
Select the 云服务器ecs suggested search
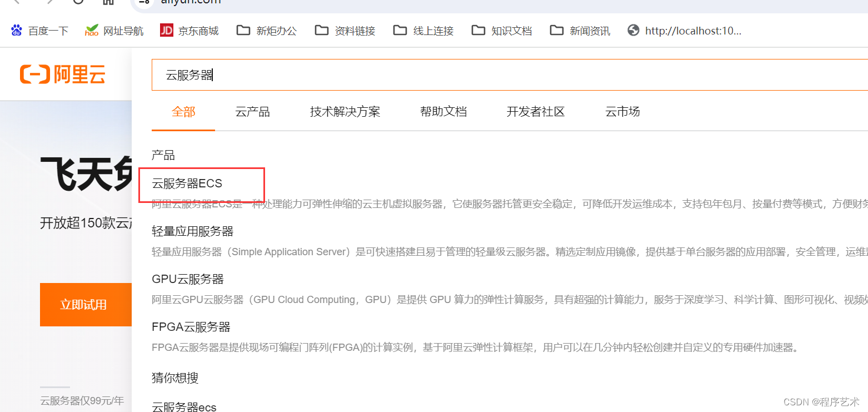184,407
